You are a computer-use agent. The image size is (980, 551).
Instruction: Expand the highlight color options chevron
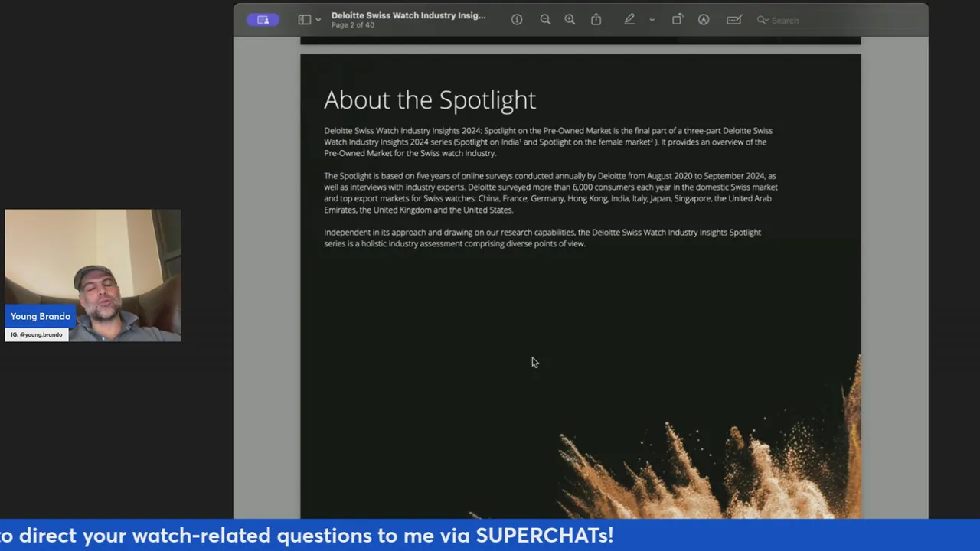pos(652,20)
